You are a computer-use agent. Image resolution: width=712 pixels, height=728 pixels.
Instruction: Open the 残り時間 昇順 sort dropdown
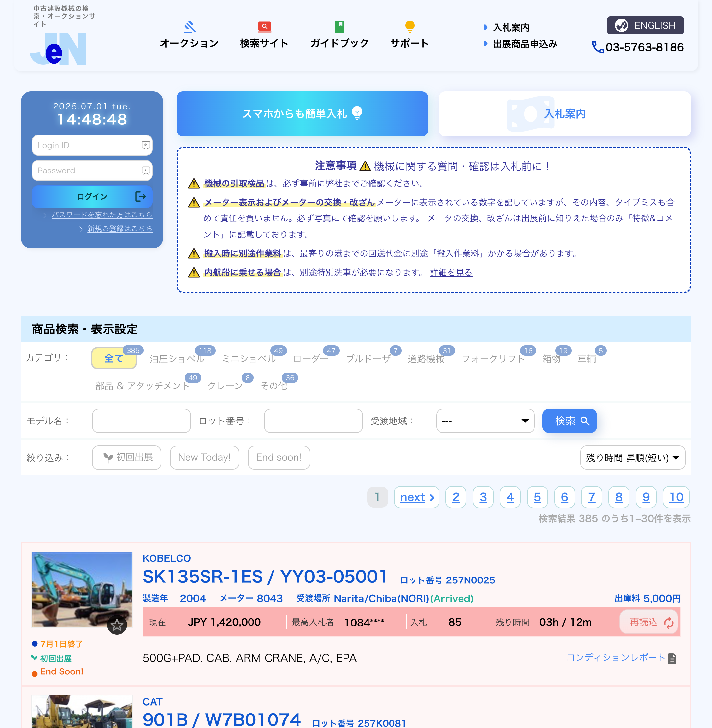tap(632, 457)
